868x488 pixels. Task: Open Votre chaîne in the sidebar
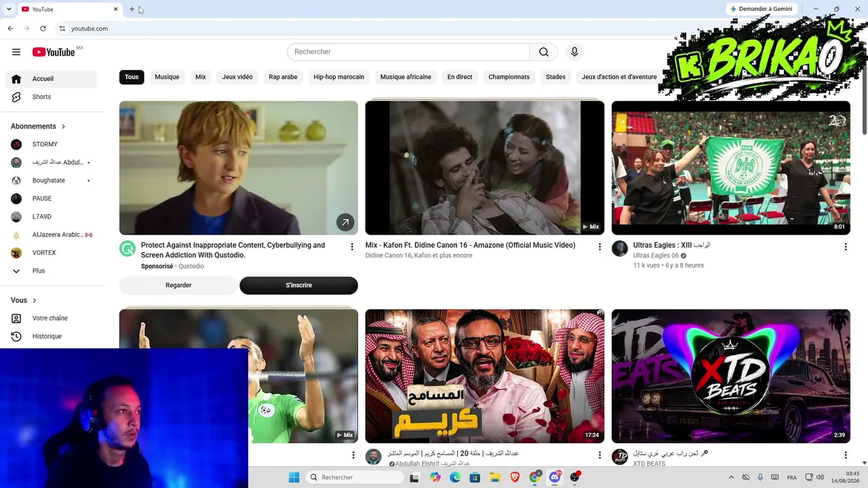click(x=52, y=319)
